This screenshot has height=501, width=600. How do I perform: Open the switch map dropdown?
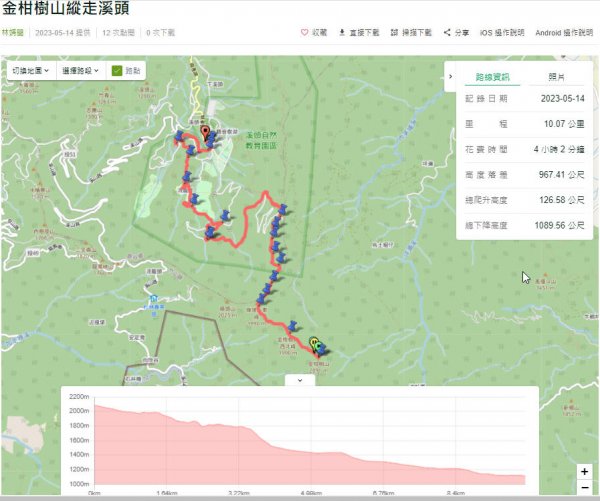tap(31, 70)
